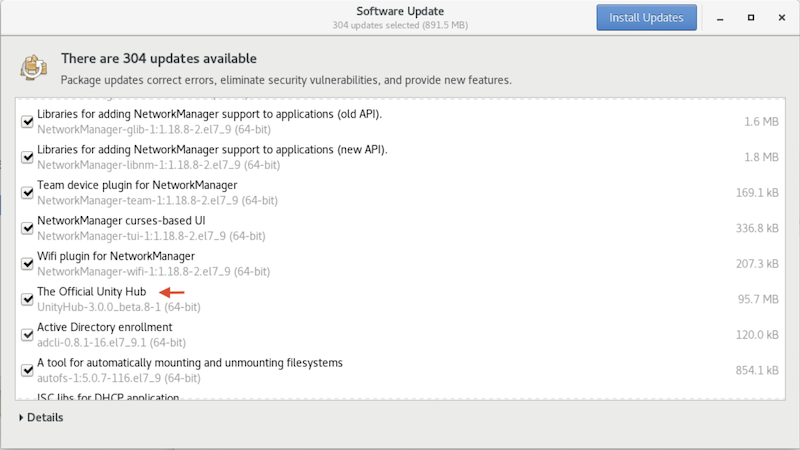The height and width of the screenshot is (450, 800).
Task: Click the Install Updates button
Action: [x=646, y=18]
